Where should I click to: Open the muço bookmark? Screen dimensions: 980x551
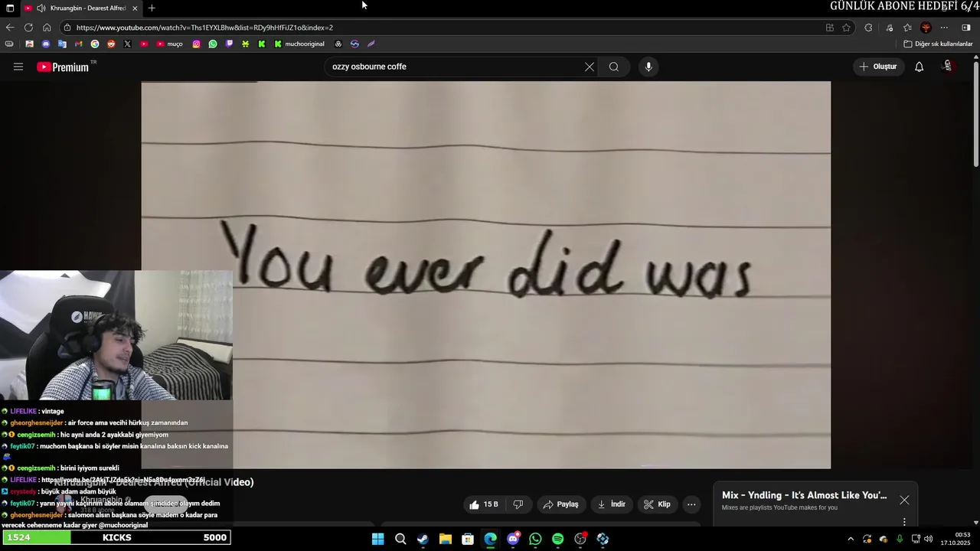169,44
